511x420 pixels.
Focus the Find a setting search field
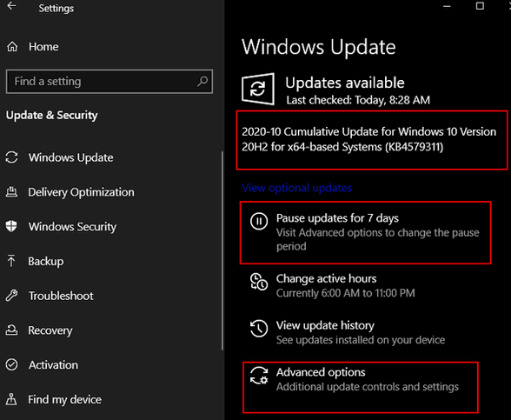109,81
